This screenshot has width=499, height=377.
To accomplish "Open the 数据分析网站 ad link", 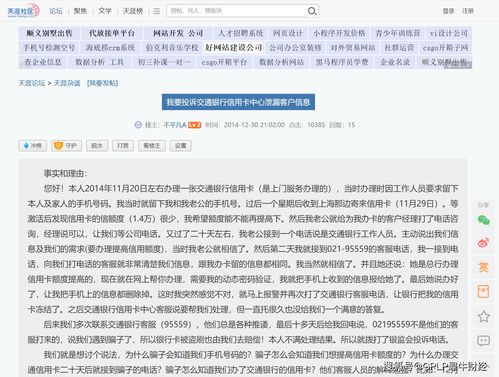I will coord(282,62).
